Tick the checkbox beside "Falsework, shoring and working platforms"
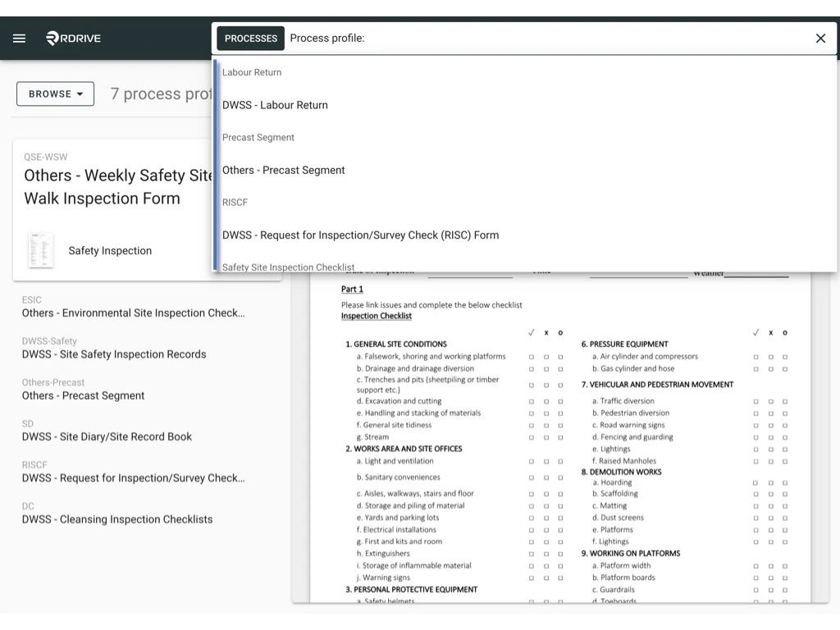 pos(531,357)
